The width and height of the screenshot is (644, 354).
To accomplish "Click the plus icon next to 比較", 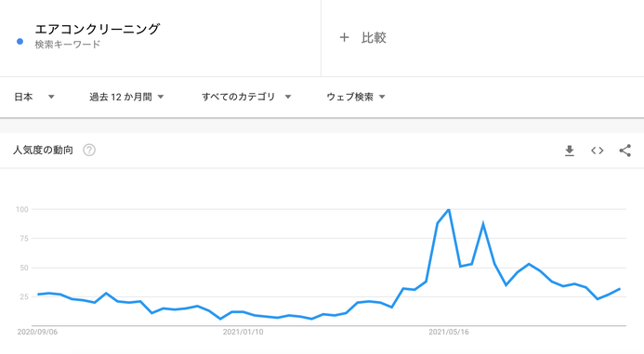I will tap(344, 38).
